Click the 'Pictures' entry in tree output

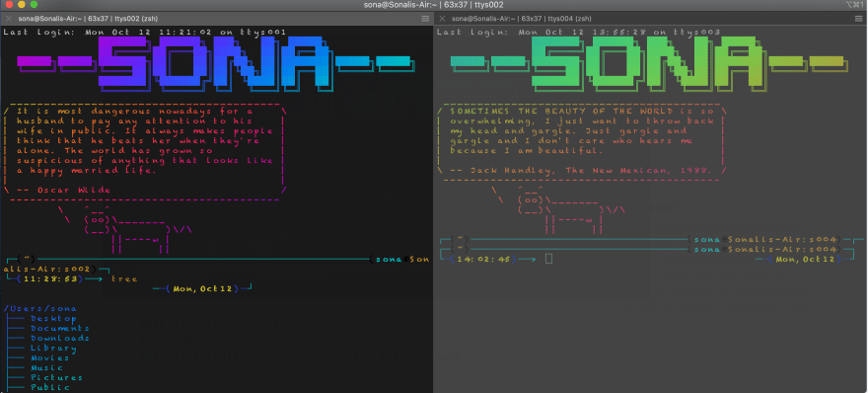click(56, 378)
